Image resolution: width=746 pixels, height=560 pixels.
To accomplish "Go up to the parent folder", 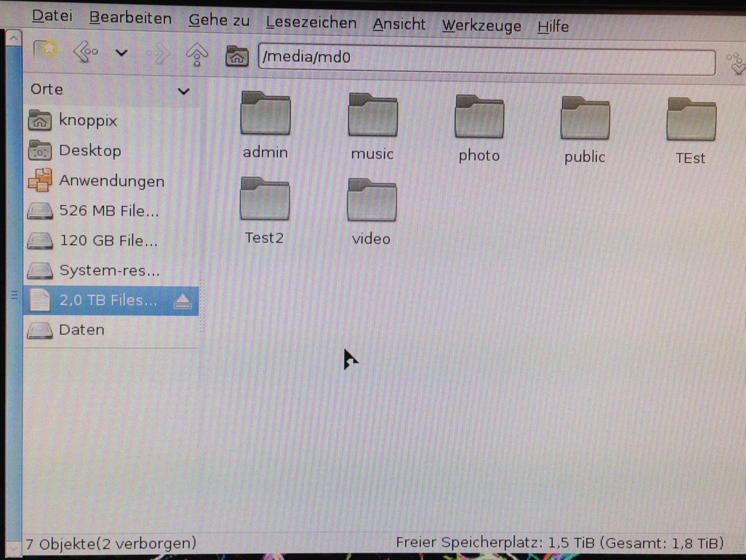I will [196, 55].
